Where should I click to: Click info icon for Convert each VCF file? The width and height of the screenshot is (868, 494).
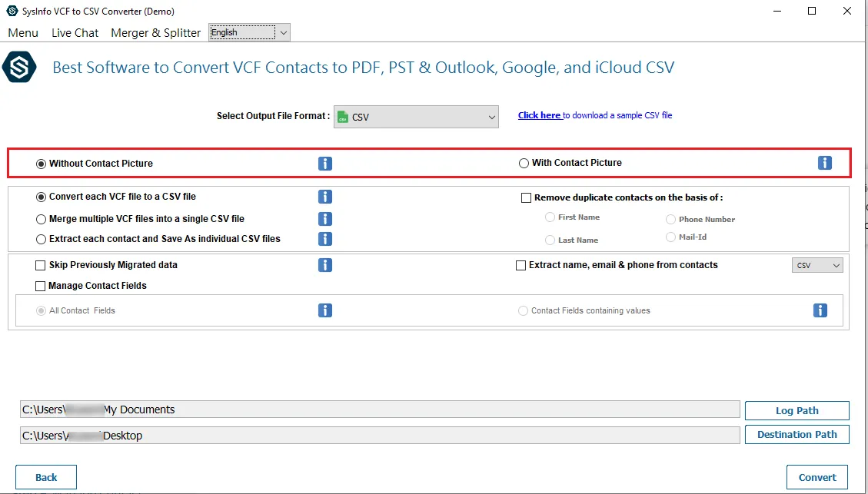coord(325,197)
